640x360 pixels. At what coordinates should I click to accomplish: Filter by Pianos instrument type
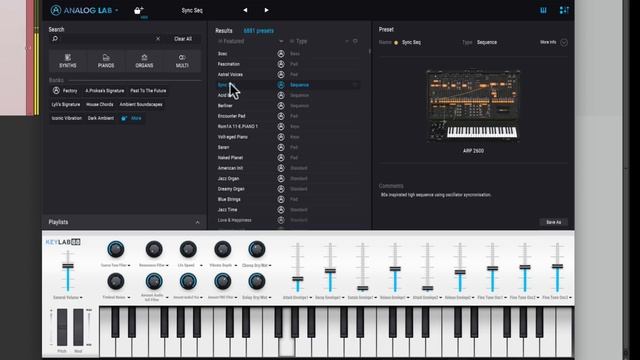pos(106,61)
